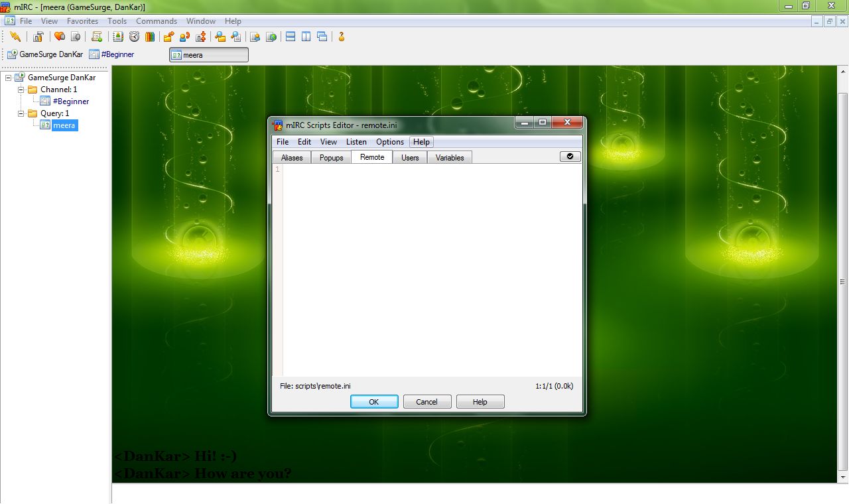Image resolution: width=849 pixels, height=504 pixels.
Task: Open mIRC Options via hammer icon
Action: [x=38, y=36]
